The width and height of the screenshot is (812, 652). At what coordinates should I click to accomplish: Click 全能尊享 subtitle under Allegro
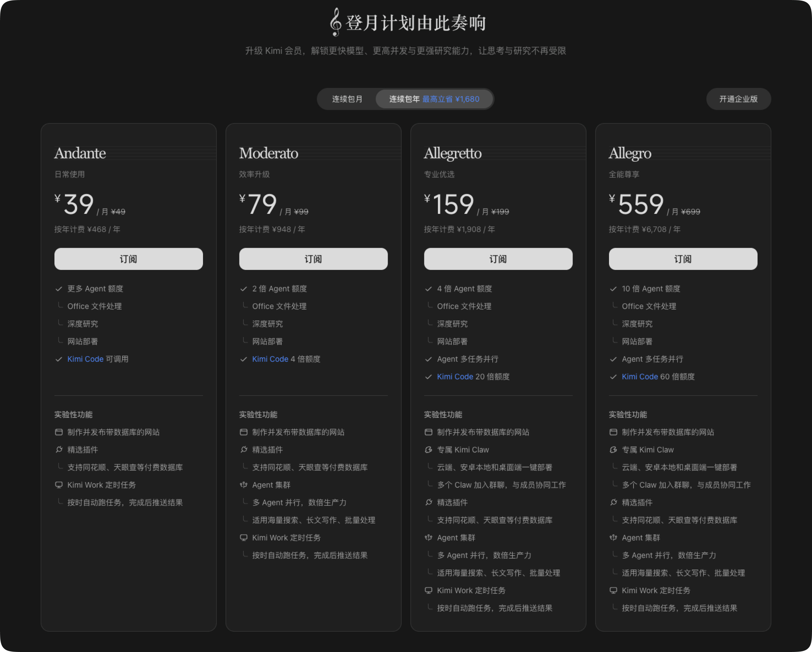624,174
